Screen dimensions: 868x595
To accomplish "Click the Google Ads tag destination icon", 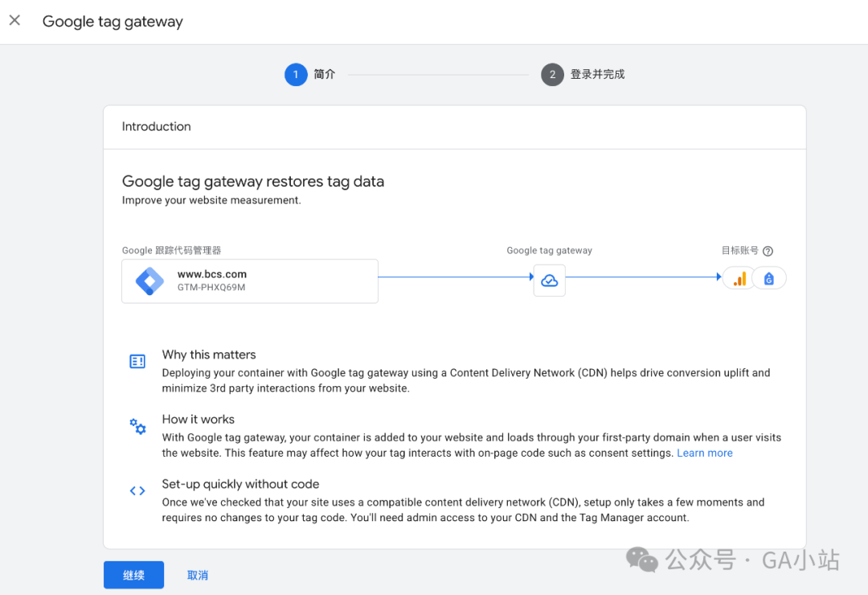I will click(769, 279).
